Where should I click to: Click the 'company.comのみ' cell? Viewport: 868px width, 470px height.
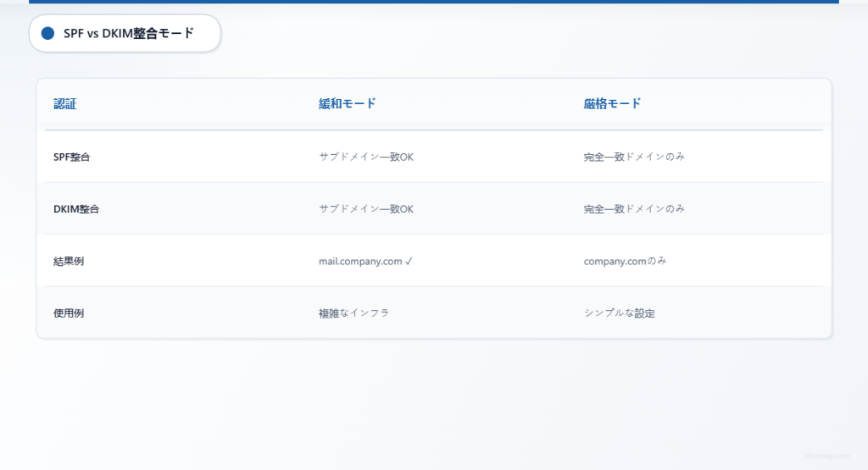(625, 261)
